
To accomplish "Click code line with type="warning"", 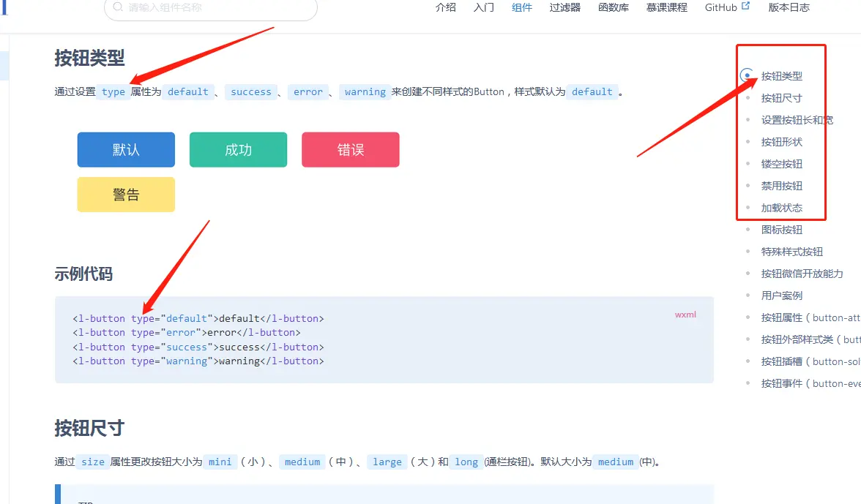I will (x=198, y=361).
